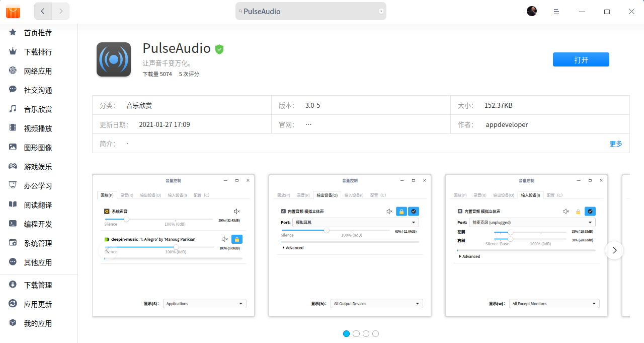Select 视频播放 category
The width and height of the screenshot is (644, 343).
[39, 128]
